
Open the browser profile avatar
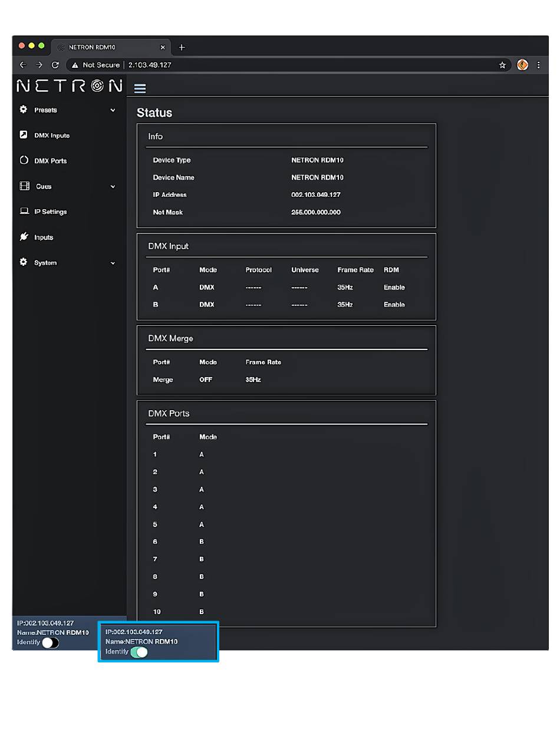(522, 65)
